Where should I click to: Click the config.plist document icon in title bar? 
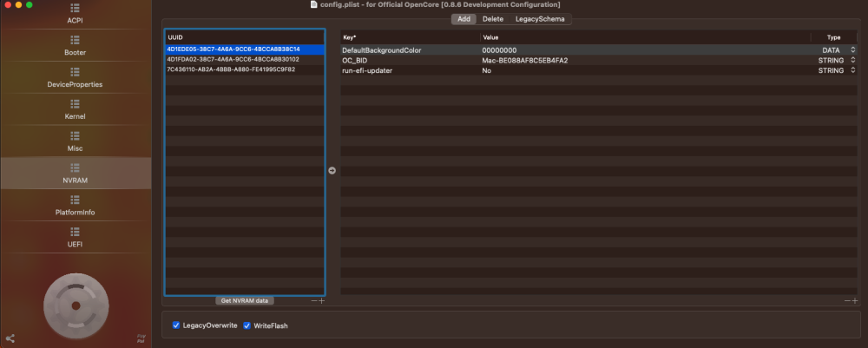tap(314, 4)
